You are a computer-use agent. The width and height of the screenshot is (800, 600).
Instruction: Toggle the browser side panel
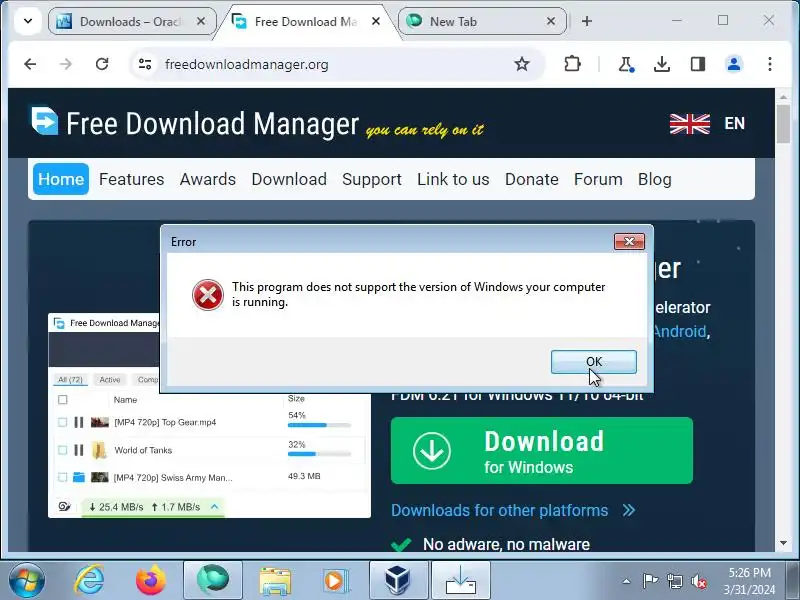point(697,64)
